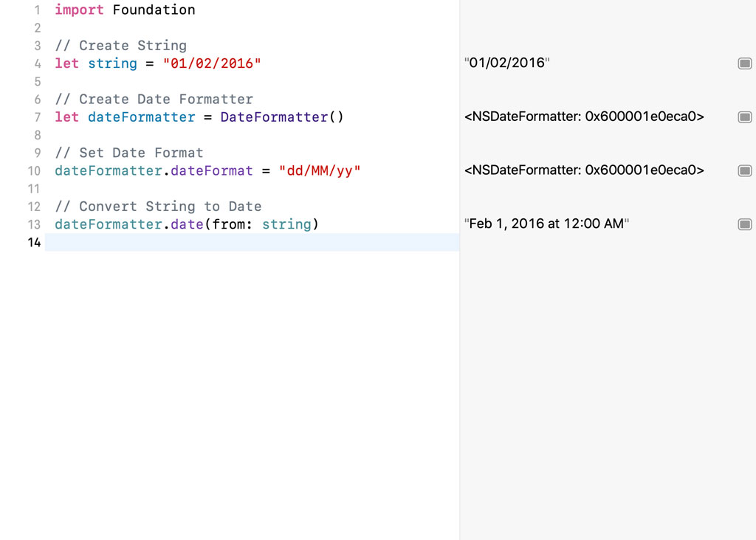Click line number 13 in the gutter

[x=34, y=224]
